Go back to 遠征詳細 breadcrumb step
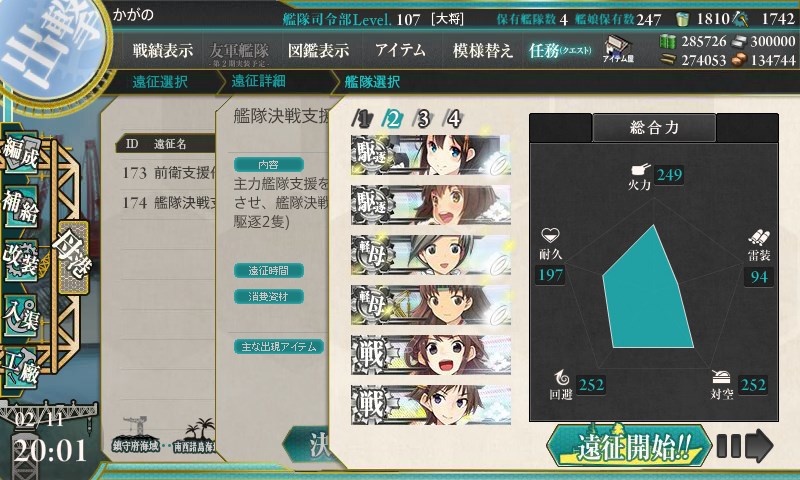 259,81
